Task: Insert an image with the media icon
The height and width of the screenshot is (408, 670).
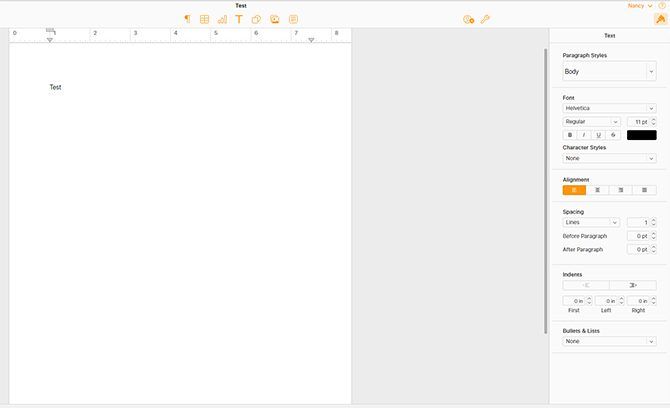Action: [275, 19]
